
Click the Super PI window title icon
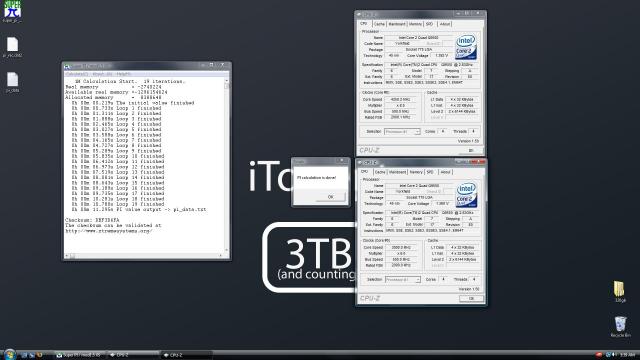(x=67, y=66)
